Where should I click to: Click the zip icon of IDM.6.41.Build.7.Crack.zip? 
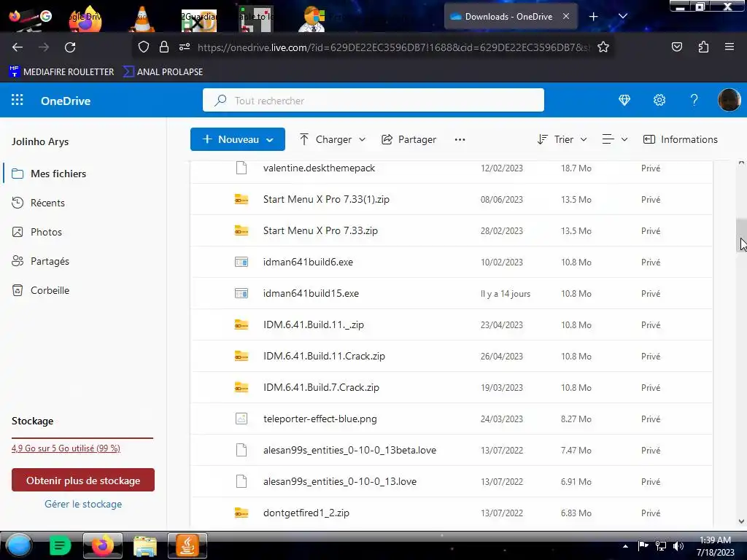click(x=241, y=387)
